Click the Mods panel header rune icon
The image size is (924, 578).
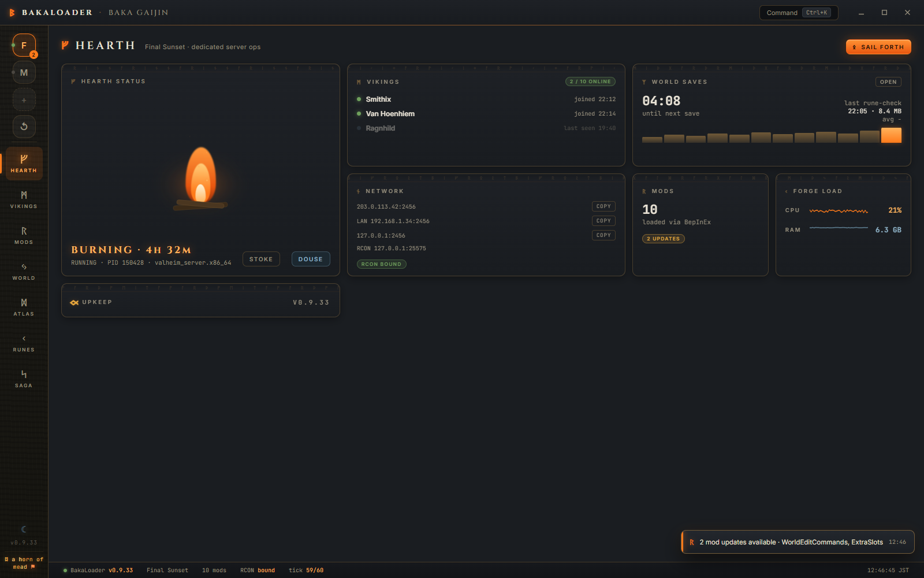point(644,191)
